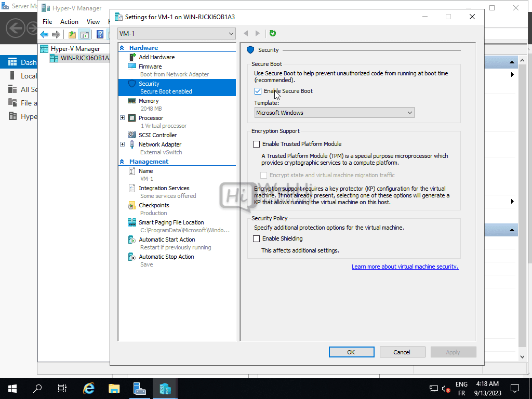This screenshot has width=532, height=399.
Task: Click Server Manager scrollbar down arrow
Action: (523, 356)
